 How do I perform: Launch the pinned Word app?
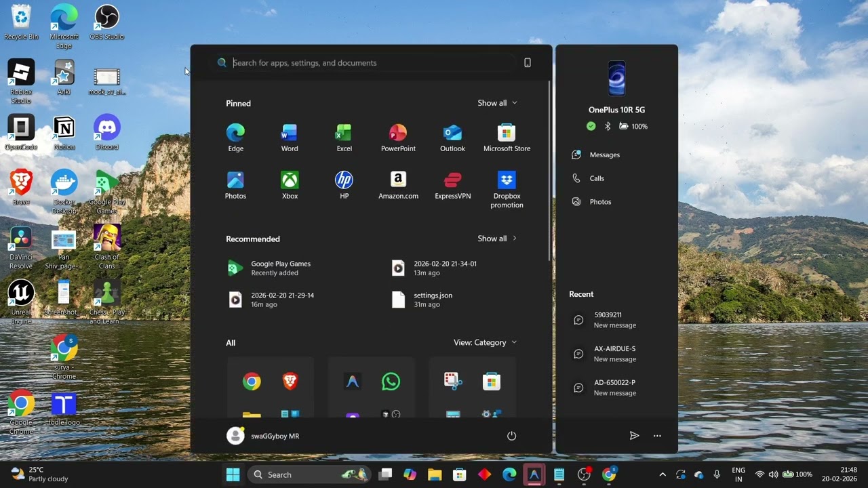(290, 138)
